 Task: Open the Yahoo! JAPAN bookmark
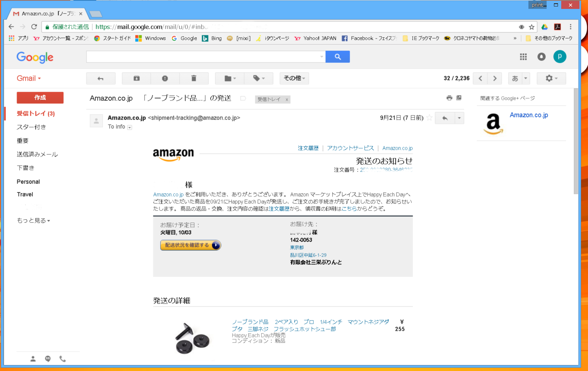point(315,38)
